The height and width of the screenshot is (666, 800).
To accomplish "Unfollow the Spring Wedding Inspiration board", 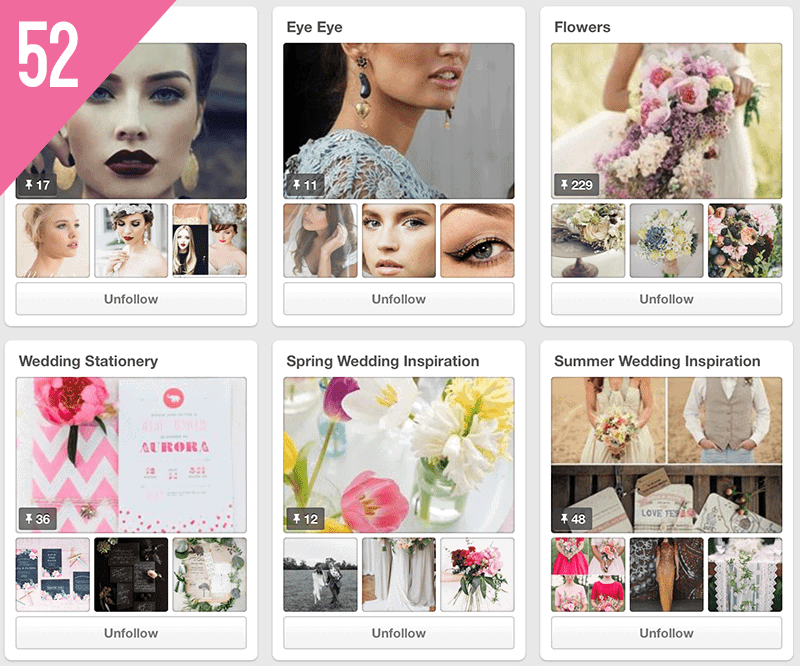I will pyautogui.click(x=398, y=633).
